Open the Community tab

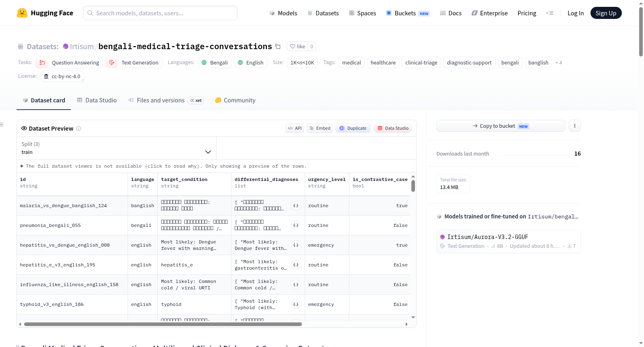tap(235, 100)
